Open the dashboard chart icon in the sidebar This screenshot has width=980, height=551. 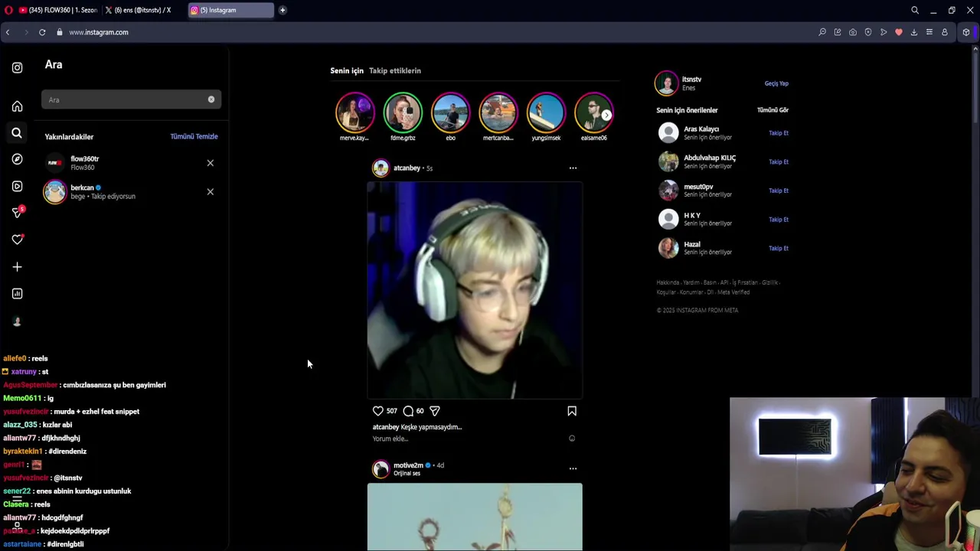click(17, 294)
